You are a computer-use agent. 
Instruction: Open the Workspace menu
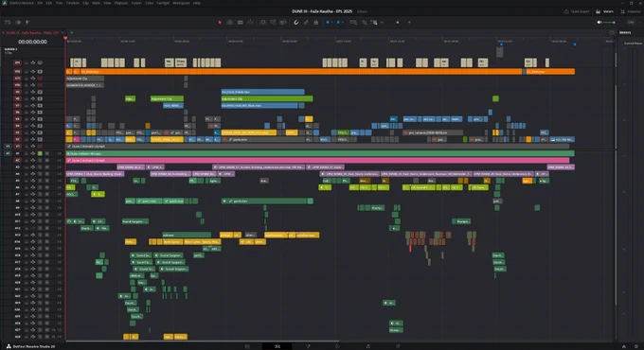(181, 3)
